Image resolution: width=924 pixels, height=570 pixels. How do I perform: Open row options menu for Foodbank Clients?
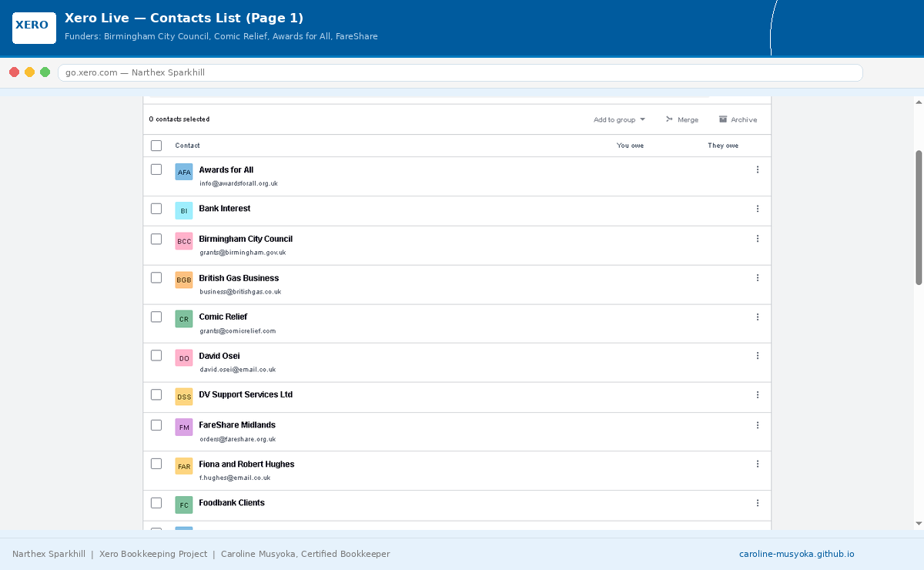pyautogui.click(x=758, y=503)
